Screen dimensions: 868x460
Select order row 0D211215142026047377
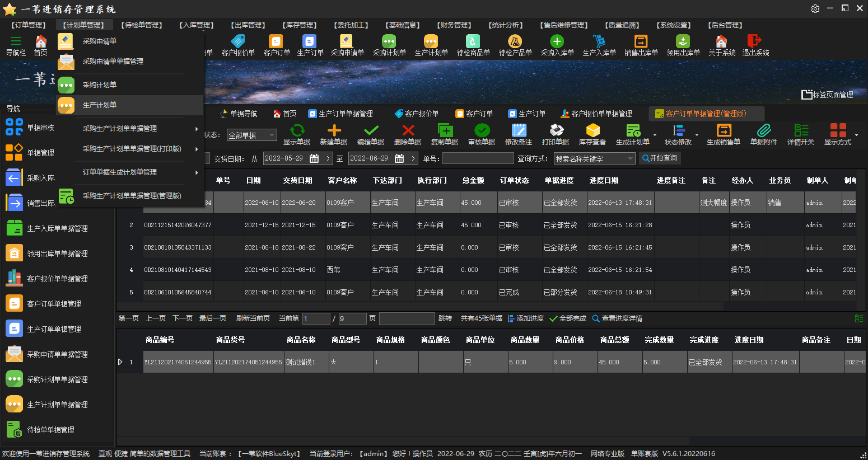(487, 225)
